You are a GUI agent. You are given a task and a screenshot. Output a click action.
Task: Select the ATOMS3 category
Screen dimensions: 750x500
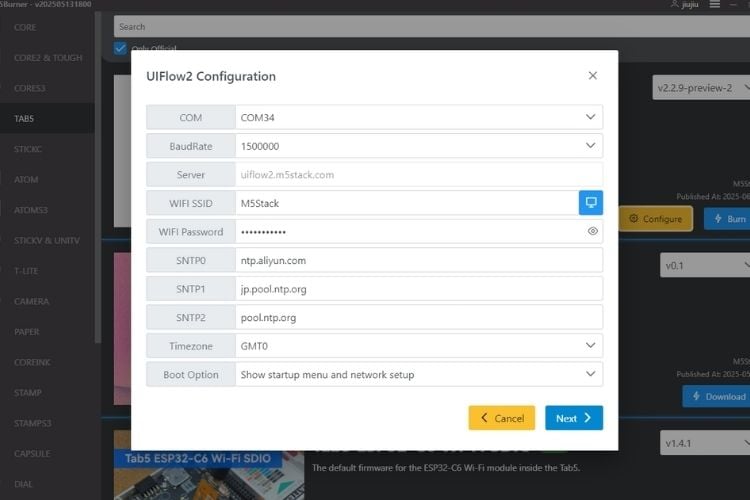coord(31,210)
